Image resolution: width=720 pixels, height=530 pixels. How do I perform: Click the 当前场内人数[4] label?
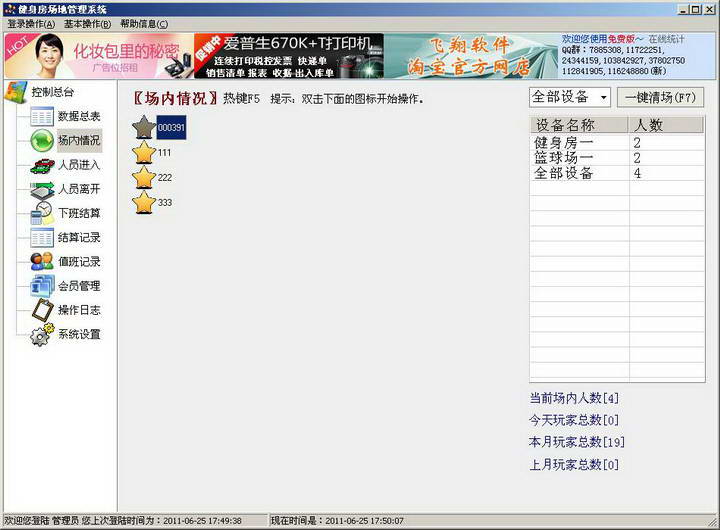[x=574, y=398]
